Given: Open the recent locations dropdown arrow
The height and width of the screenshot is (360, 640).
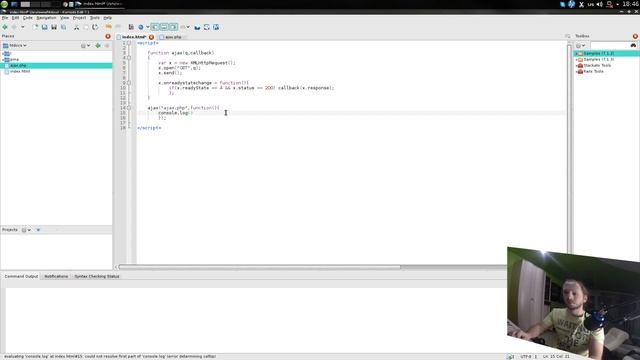Looking at the screenshot, I should click(x=22, y=27).
